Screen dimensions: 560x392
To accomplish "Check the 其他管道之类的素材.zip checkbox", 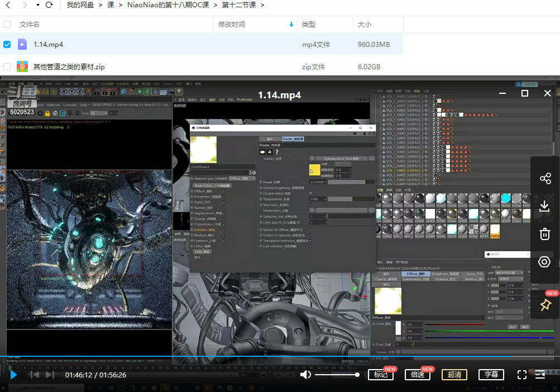I will [7, 66].
